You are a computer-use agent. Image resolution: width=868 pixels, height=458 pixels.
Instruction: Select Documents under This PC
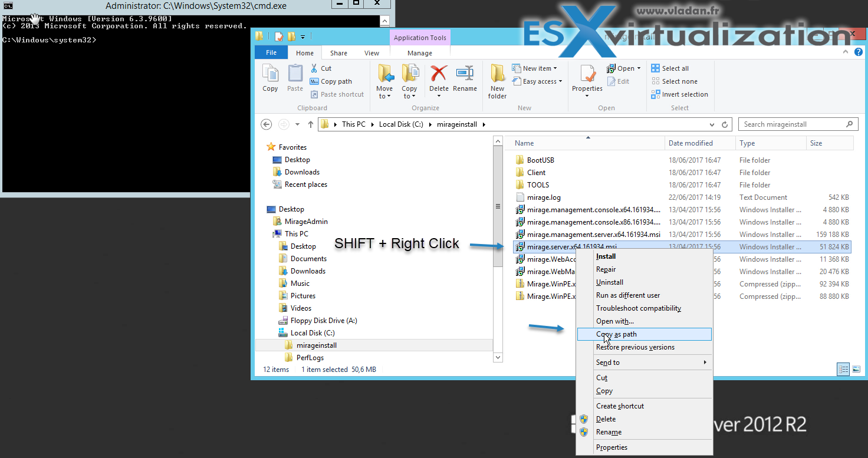coord(303,259)
